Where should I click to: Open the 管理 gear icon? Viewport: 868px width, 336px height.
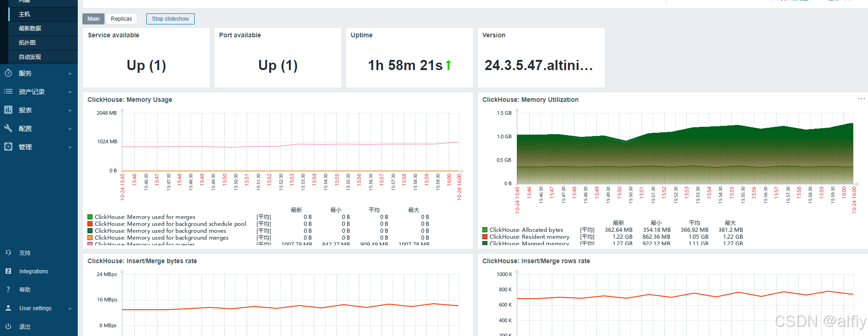(x=8, y=147)
